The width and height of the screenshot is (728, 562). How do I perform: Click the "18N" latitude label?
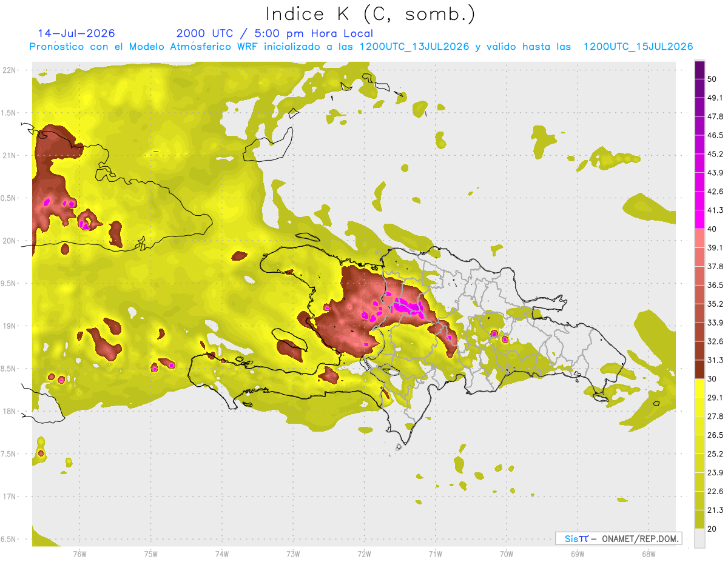(x=10, y=412)
